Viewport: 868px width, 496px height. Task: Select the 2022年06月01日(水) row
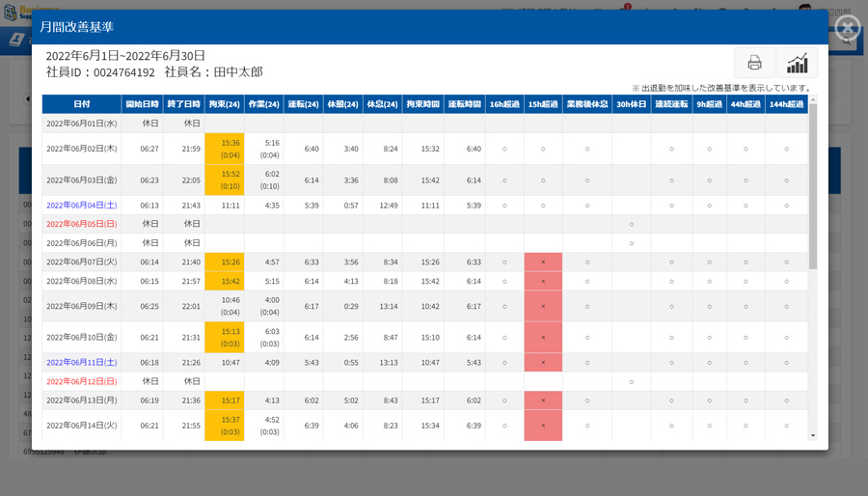[82, 124]
